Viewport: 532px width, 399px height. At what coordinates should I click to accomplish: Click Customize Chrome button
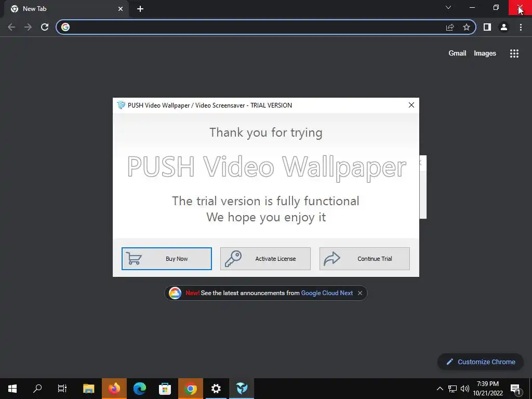click(481, 362)
